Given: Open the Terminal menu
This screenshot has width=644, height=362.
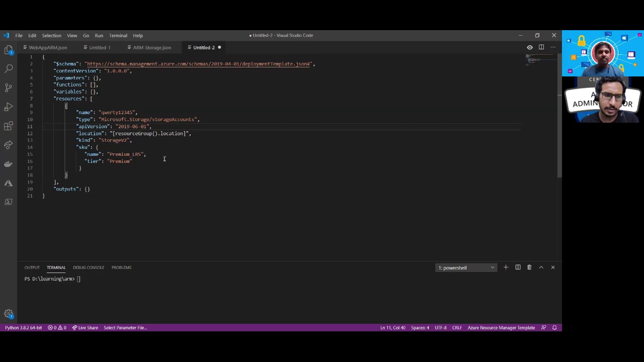Looking at the screenshot, I should tap(118, 35).
